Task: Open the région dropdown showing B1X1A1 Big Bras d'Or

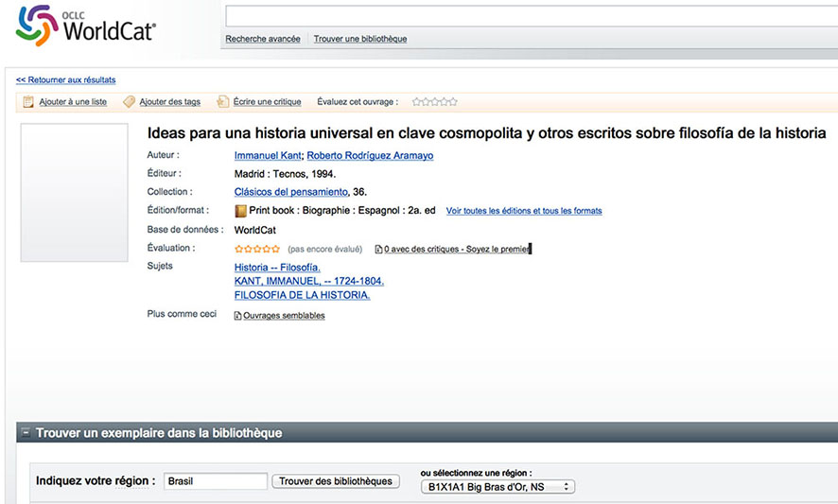Action: [498, 487]
